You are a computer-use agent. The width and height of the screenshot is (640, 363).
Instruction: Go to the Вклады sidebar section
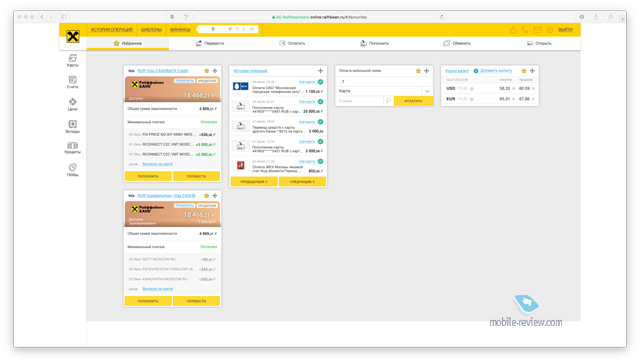point(73,127)
